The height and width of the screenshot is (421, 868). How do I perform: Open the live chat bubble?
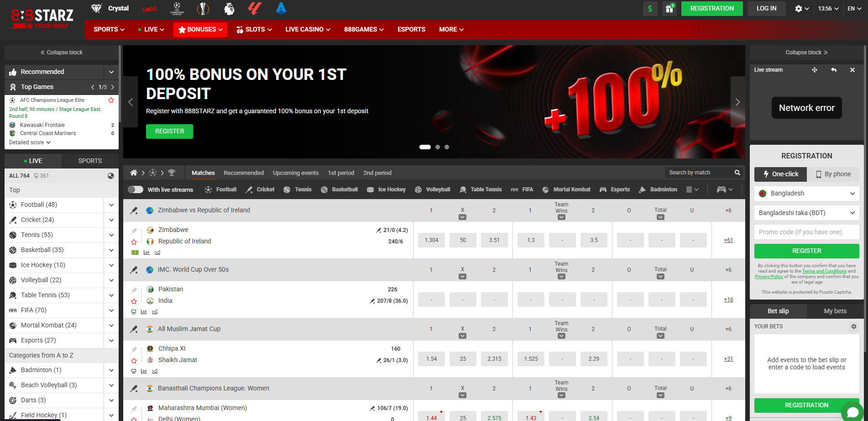(852, 412)
